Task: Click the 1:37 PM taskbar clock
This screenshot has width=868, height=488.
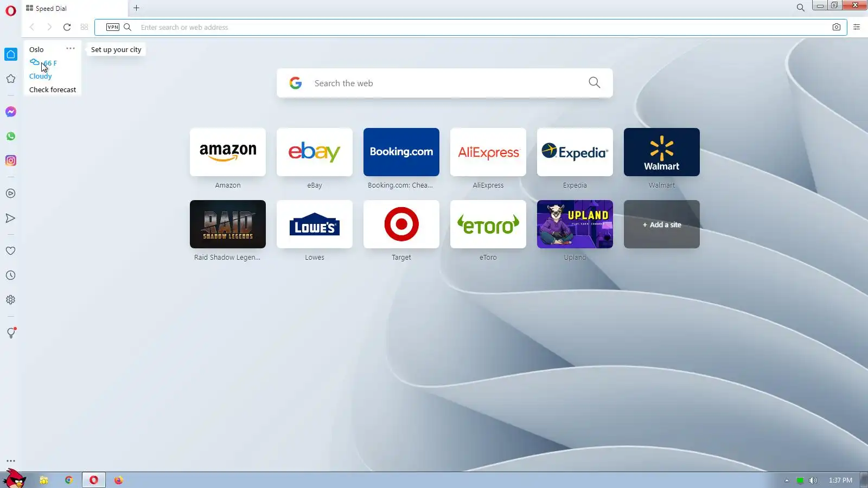Action: pos(840,480)
